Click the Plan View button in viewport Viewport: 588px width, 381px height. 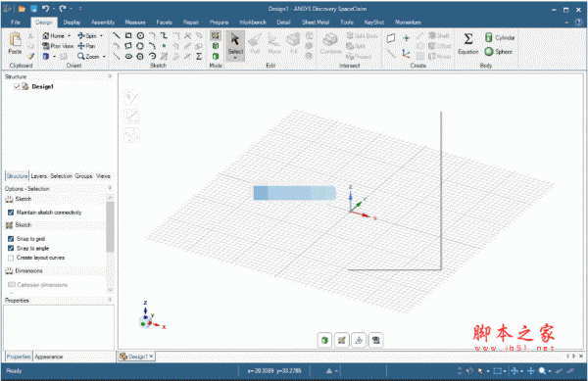point(375,340)
